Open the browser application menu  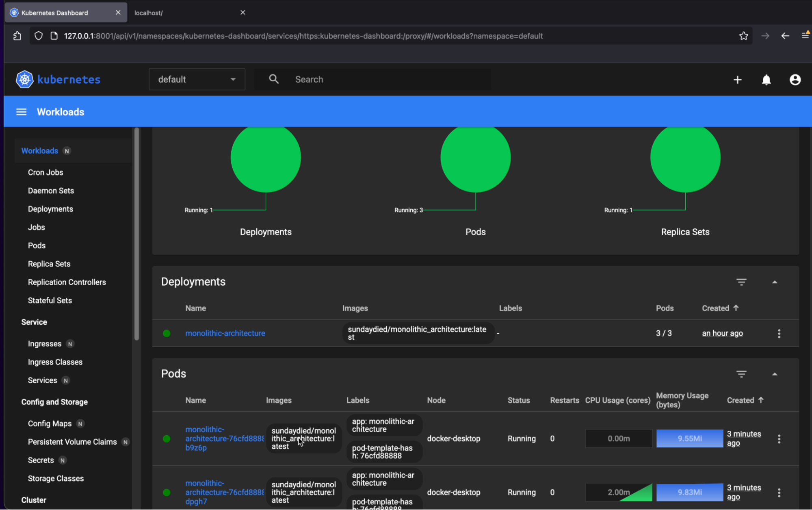[x=805, y=35]
